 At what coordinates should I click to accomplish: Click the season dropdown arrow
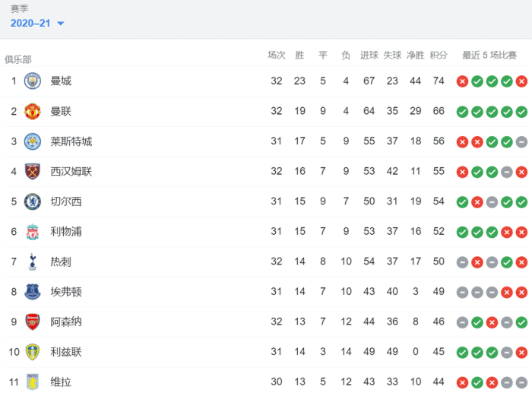(x=61, y=24)
